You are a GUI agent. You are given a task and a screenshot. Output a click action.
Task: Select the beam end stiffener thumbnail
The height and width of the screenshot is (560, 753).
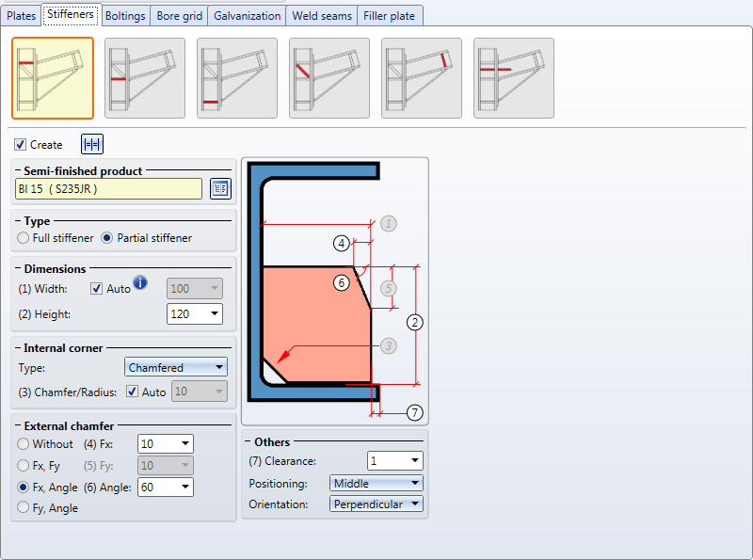pyautogui.click(x=422, y=78)
